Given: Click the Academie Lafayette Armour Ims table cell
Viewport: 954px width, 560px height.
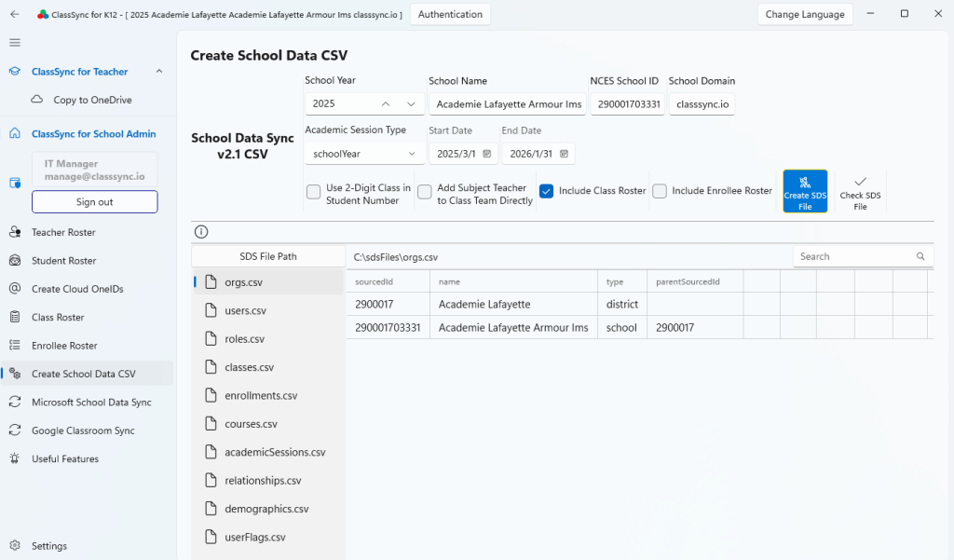Looking at the screenshot, I should (513, 327).
